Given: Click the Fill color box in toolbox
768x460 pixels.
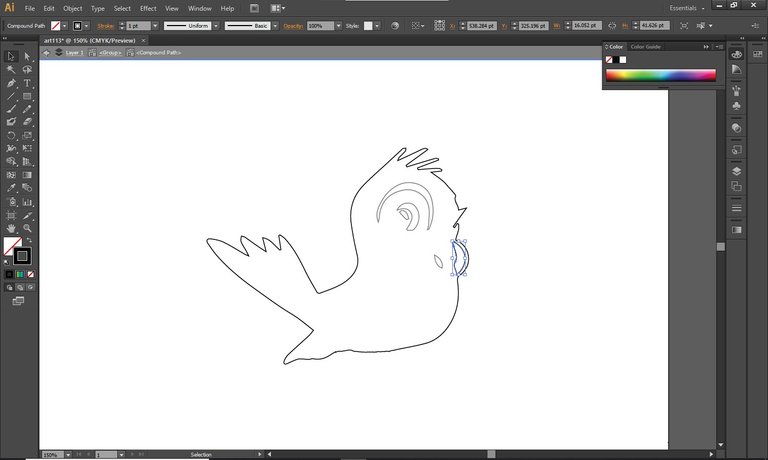Looking at the screenshot, I should pos(12,246).
